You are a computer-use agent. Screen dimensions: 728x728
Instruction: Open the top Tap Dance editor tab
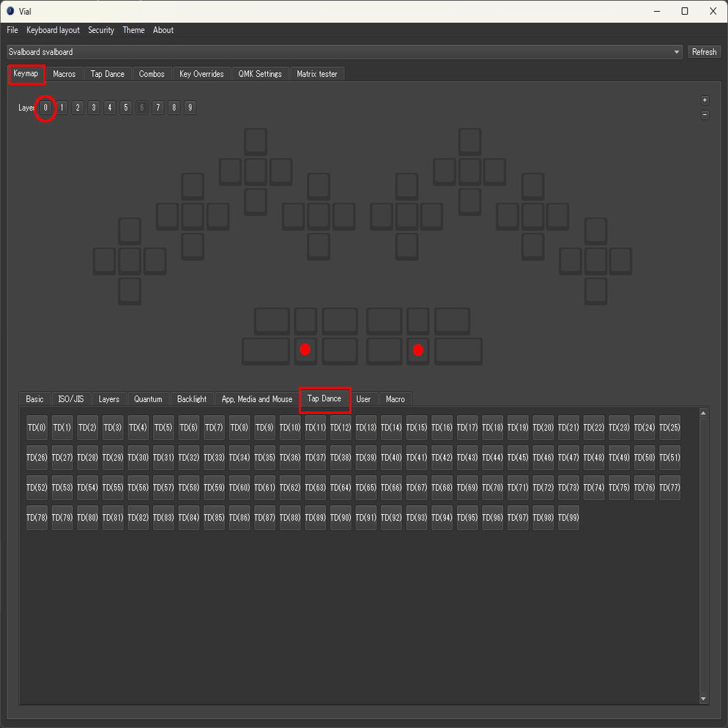[x=107, y=74]
